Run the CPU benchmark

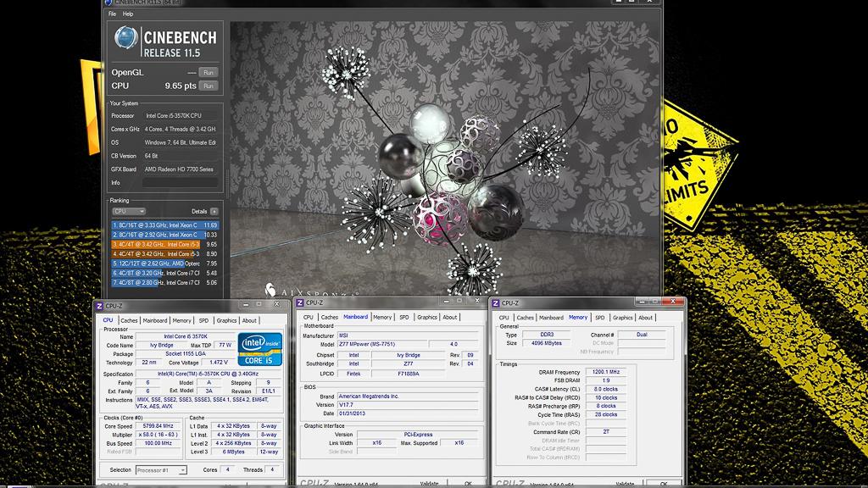click(209, 86)
